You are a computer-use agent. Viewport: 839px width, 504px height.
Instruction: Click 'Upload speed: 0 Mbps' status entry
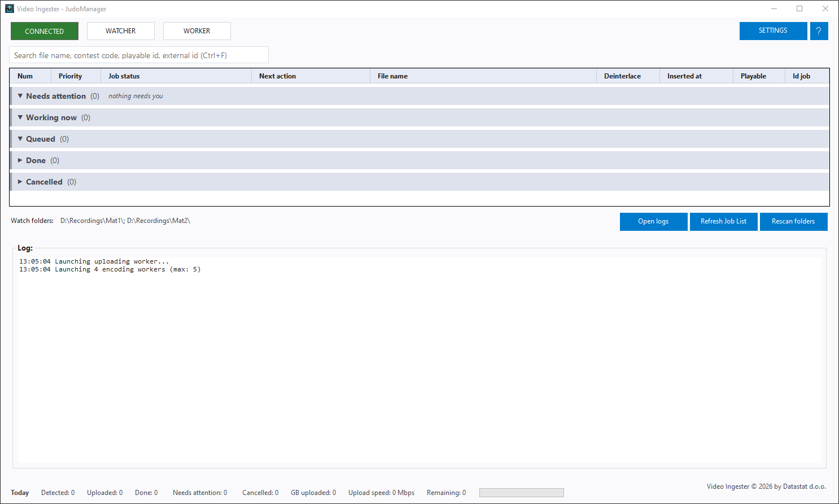pos(382,493)
